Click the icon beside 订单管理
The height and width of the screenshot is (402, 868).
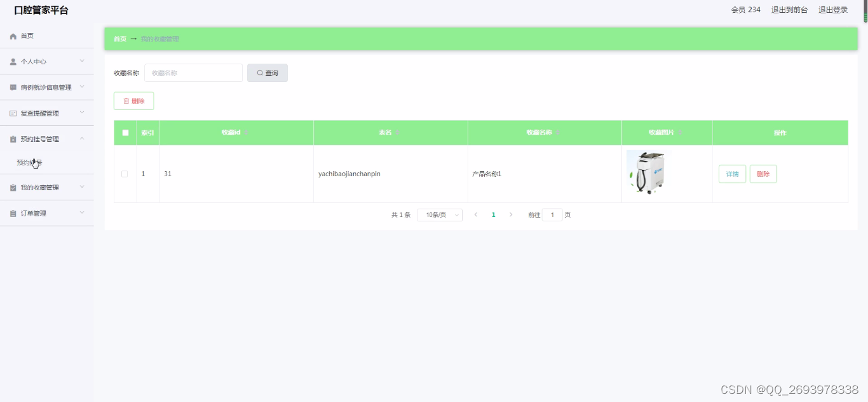(13, 214)
